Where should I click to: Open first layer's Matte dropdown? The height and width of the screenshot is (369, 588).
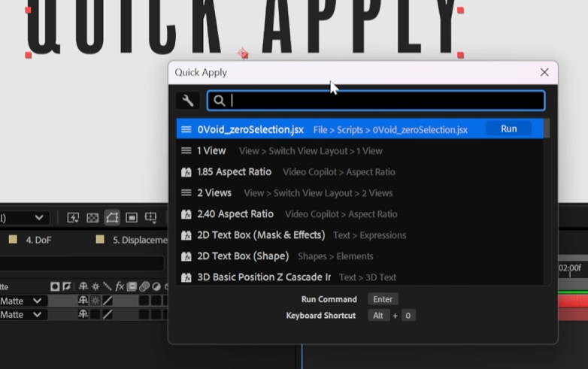point(23,301)
